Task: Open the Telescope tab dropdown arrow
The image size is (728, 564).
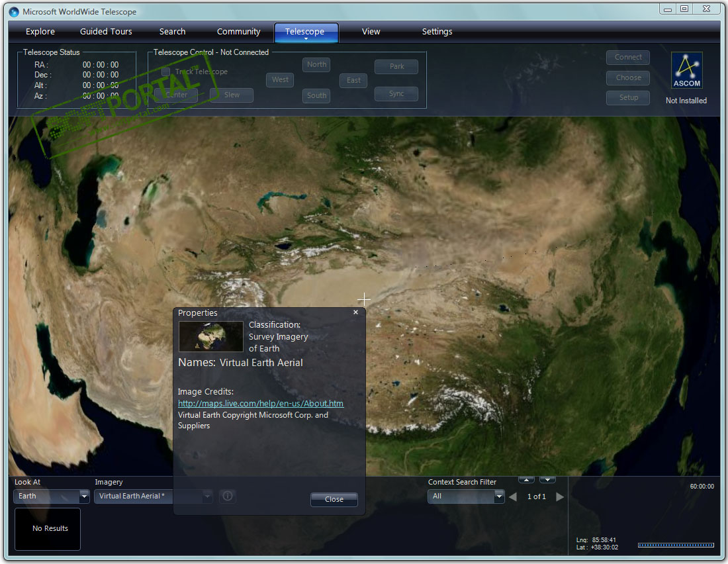Action: 306,39
